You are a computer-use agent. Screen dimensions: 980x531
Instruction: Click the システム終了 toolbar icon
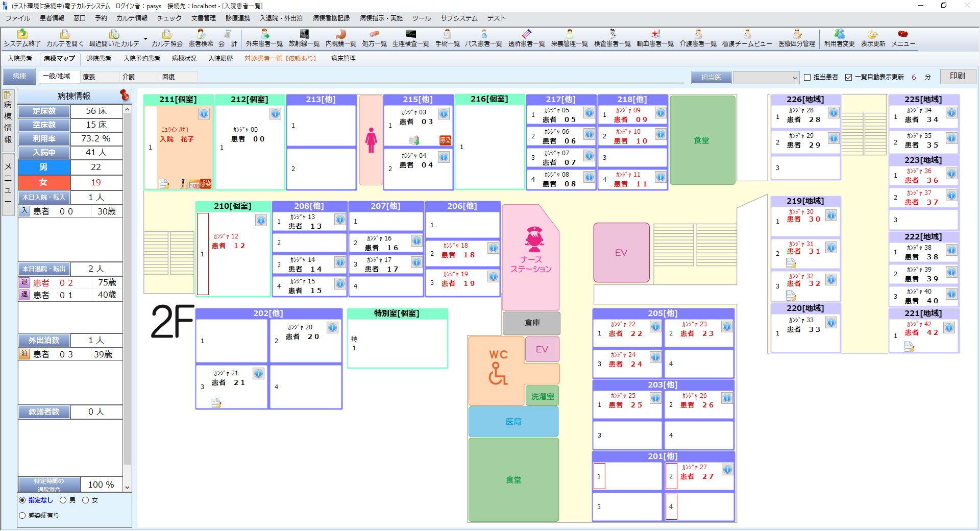pyautogui.click(x=22, y=38)
